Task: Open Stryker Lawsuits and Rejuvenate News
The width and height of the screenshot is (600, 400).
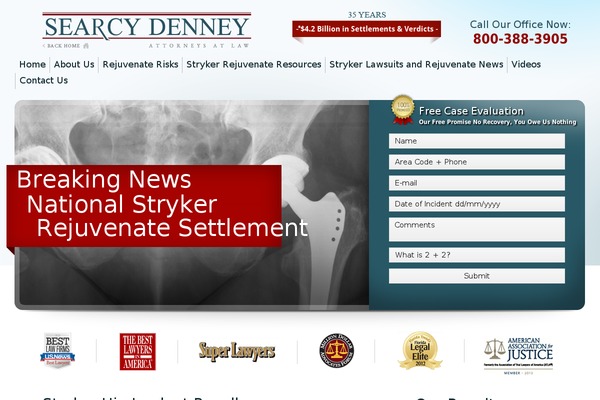Action: point(416,64)
